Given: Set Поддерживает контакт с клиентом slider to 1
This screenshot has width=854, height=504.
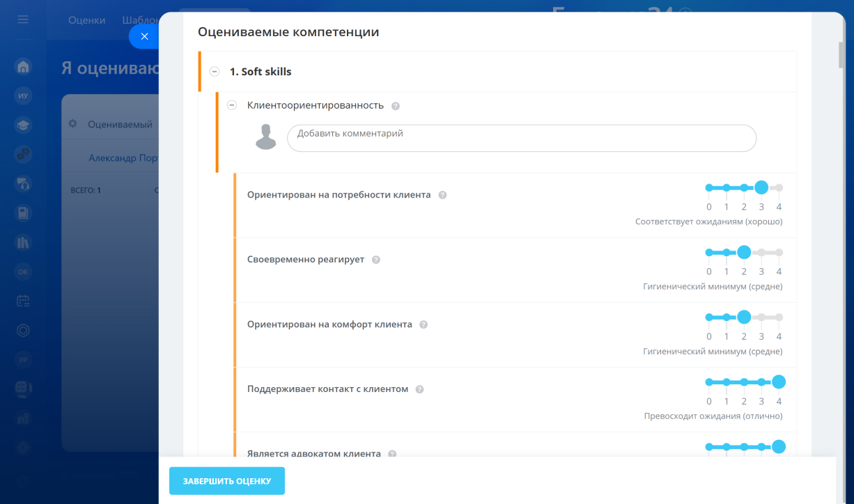Looking at the screenshot, I should point(727,382).
